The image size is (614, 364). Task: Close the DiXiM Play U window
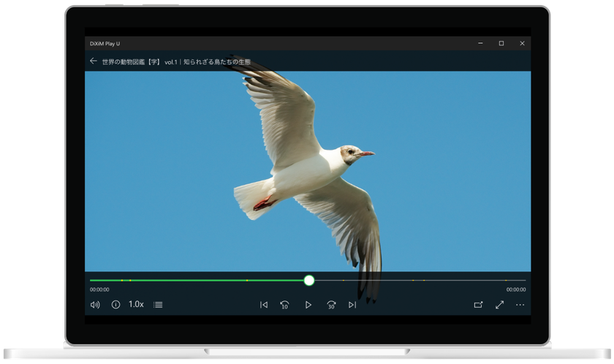click(x=522, y=43)
